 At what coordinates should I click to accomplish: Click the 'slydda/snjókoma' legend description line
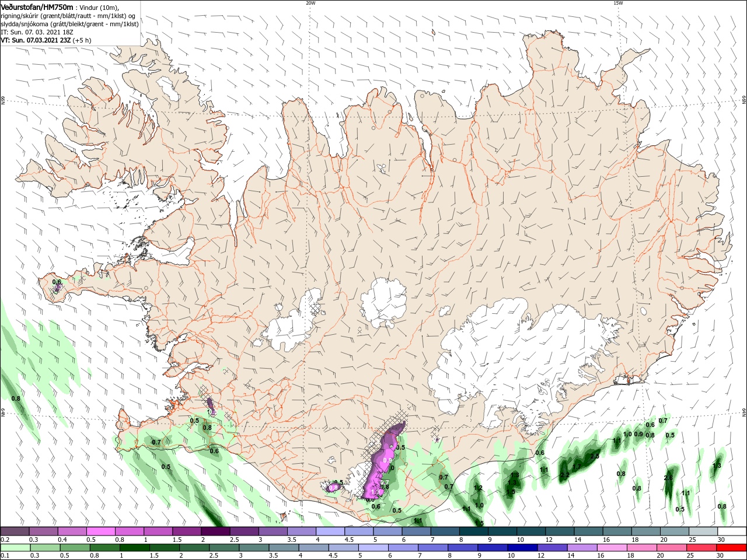click(x=69, y=24)
